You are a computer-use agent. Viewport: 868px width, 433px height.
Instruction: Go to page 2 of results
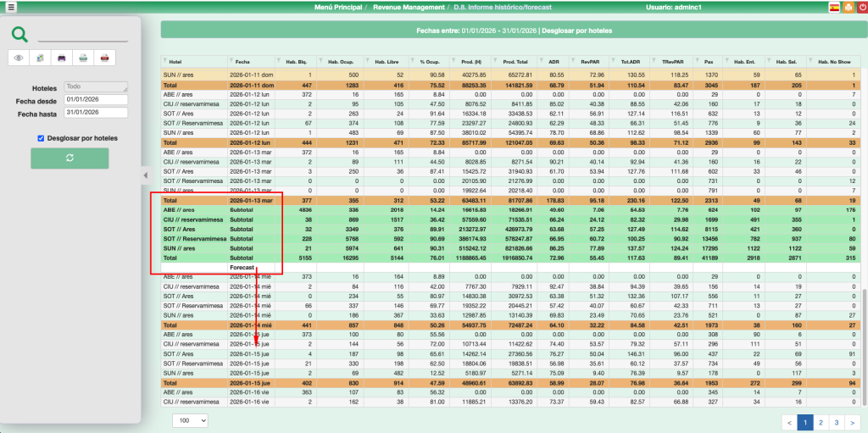[821, 421]
